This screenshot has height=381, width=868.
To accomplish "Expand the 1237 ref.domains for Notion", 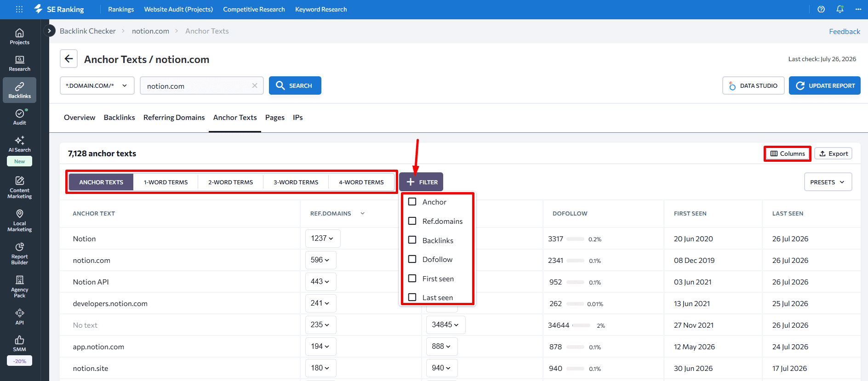I will tap(323, 239).
